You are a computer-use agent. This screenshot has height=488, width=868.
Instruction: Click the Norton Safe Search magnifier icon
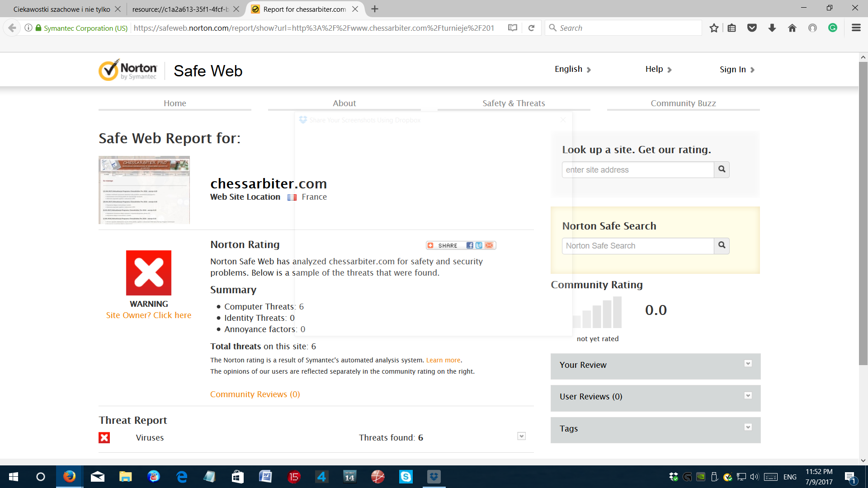[722, 245]
